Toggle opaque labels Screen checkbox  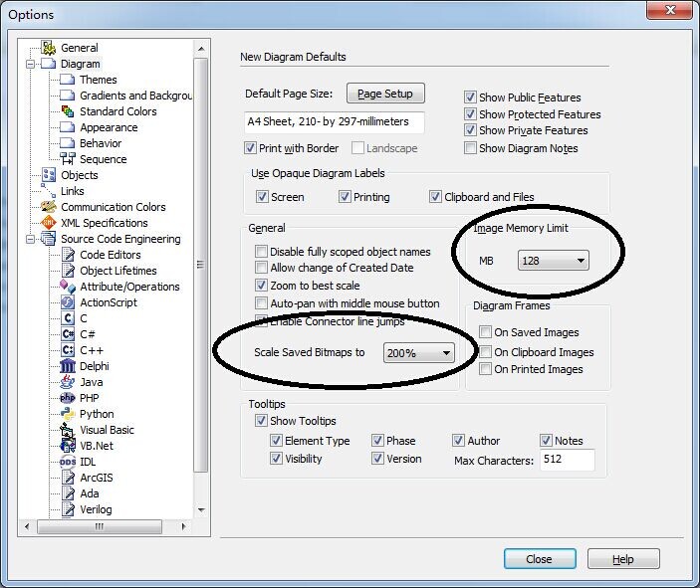(x=262, y=196)
